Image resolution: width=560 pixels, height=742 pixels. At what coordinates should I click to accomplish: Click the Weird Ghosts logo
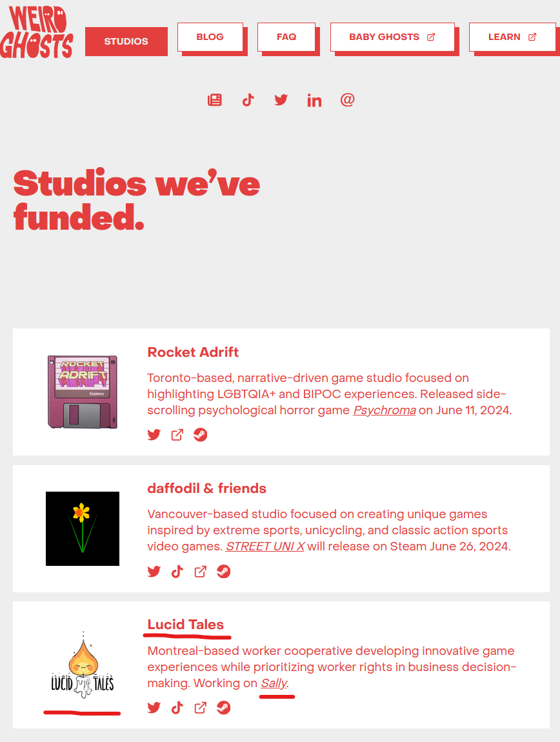[x=37, y=32]
